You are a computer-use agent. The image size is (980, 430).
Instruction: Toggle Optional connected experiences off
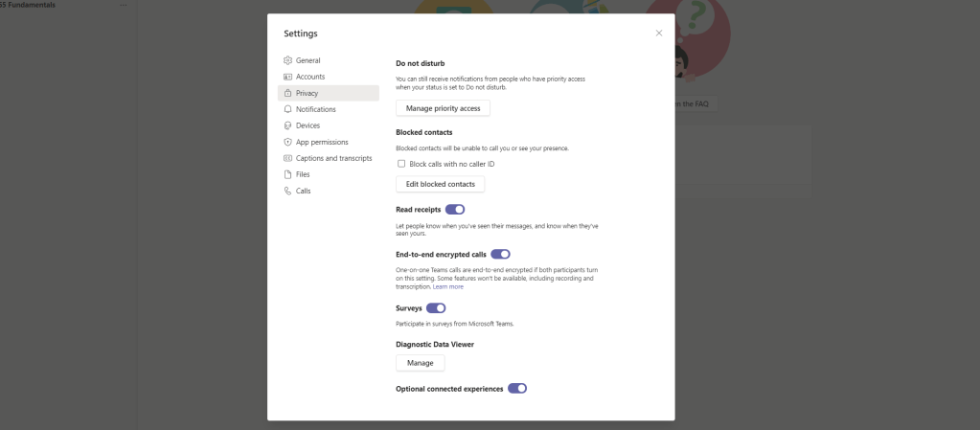pyautogui.click(x=517, y=389)
